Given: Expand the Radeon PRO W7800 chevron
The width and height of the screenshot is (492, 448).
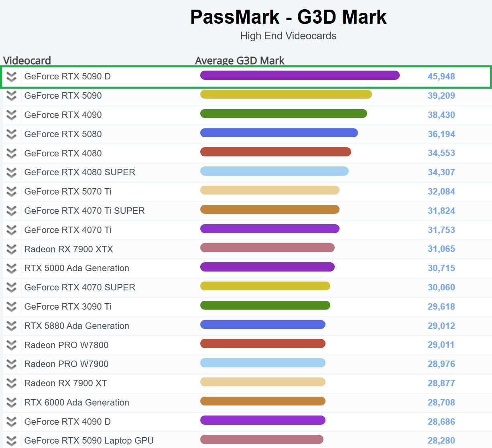Looking at the screenshot, I should point(11,345).
